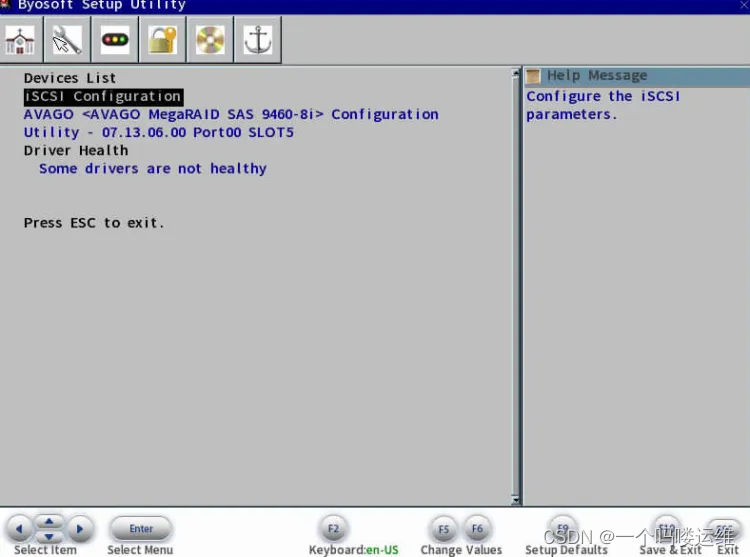Open the traffic light tab icon
The image size is (750, 557).
(x=115, y=40)
